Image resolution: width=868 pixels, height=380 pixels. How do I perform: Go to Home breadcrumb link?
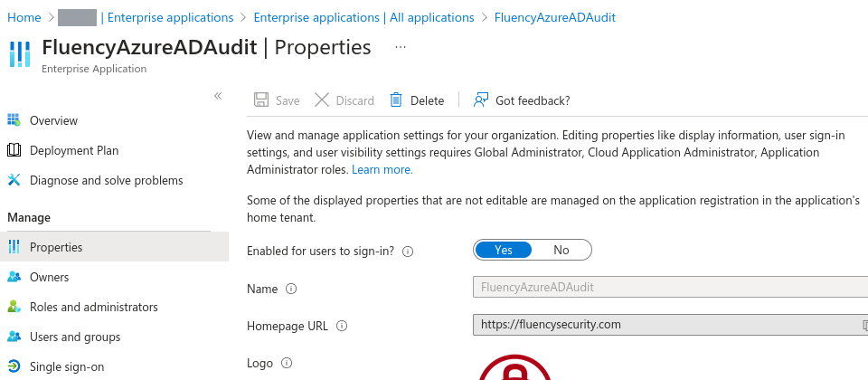click(24, 17)
